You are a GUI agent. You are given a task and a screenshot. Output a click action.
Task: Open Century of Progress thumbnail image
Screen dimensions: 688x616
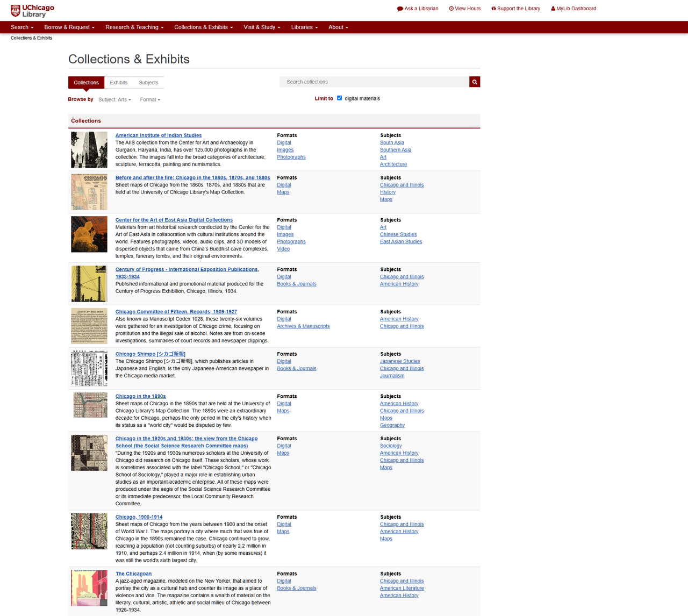click(x=89, y=284)
